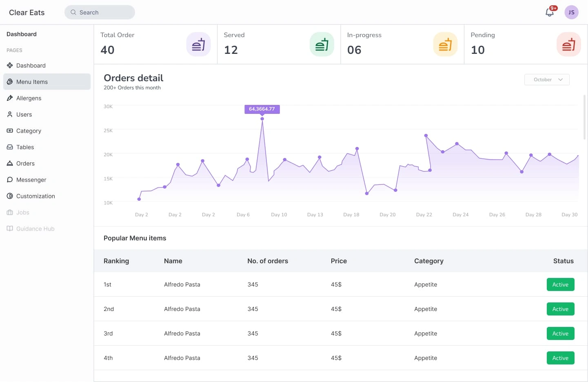Open the October month dropdown

[x=547, y=80]
